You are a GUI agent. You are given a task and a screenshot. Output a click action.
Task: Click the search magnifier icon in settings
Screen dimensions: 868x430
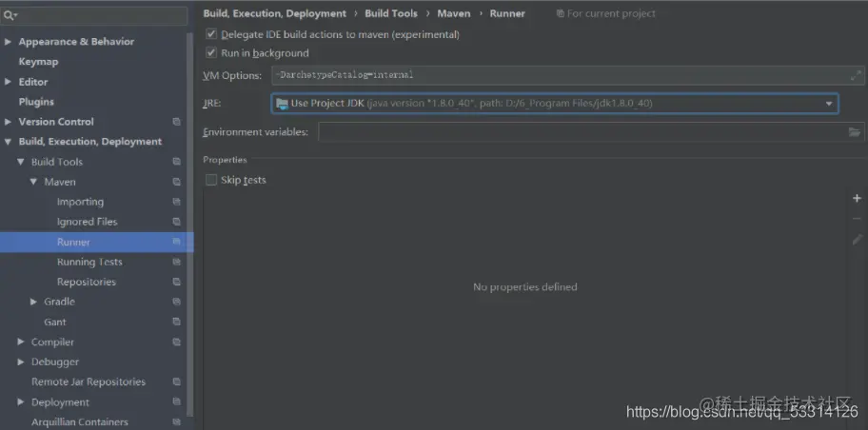pyautogui.click(x=9, y=15)
